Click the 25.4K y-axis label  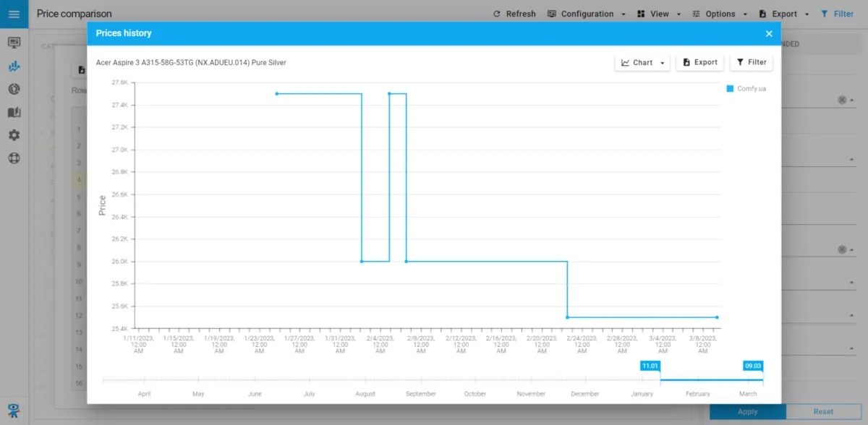(119, 329)
